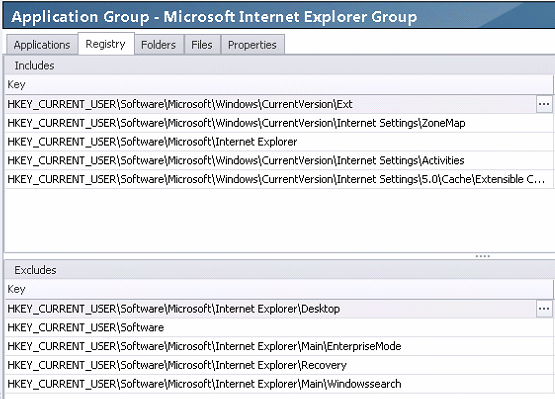This screenshot has width=555, height=399.
Task: Select the Main\EnterpriseMode exclude key
Action: pos(279,346)
